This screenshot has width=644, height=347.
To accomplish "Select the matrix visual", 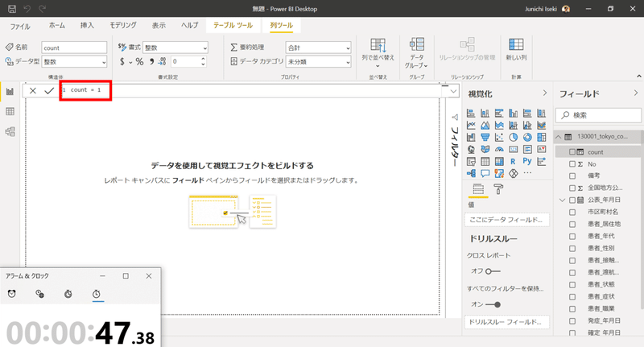I will [499, 161].
